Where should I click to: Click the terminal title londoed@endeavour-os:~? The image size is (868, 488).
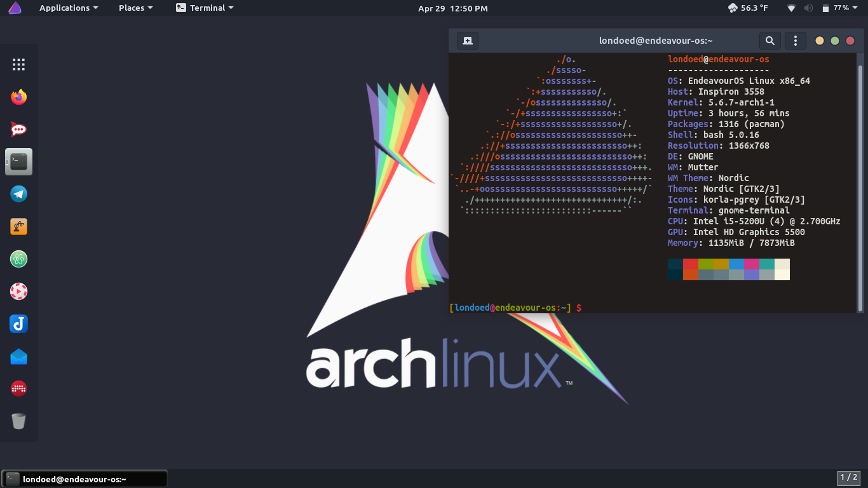[x=656, y=41]
